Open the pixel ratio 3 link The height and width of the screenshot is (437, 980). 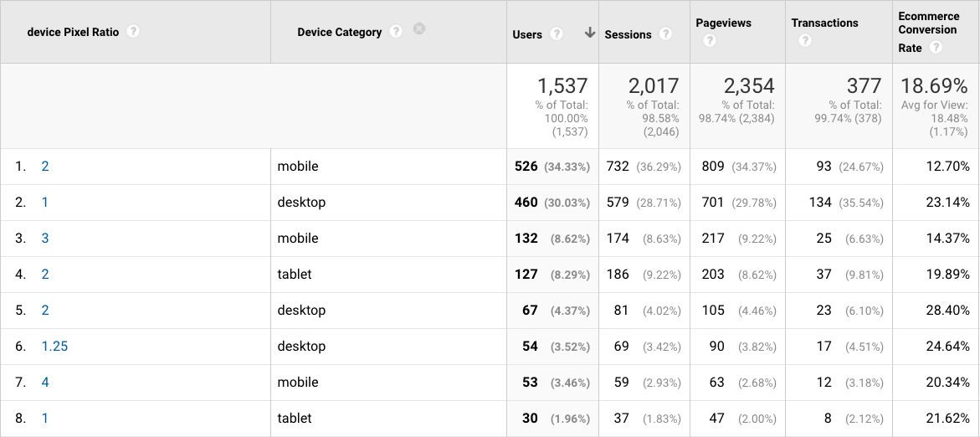45,239
